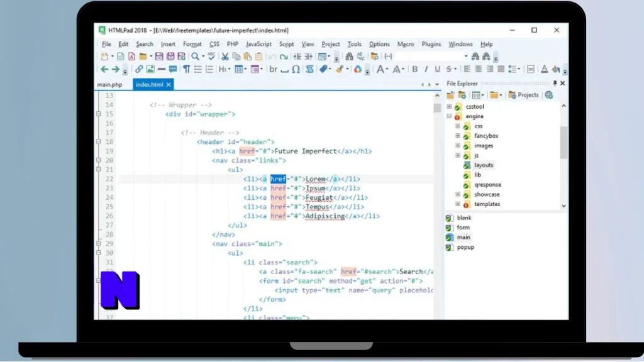Toggle underline formatting U button
644x362 pixels.
438,69
